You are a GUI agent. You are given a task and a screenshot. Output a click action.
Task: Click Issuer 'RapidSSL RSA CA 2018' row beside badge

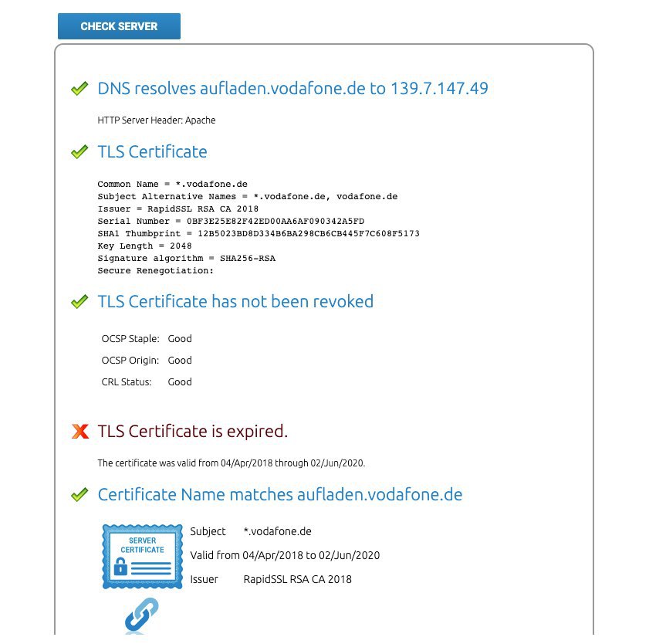point(271,579)
